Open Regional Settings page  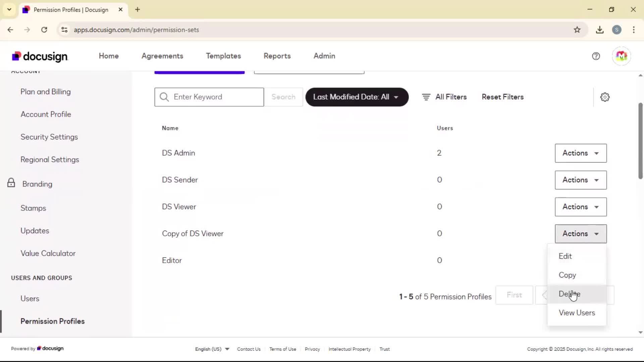tap(50, 160)
